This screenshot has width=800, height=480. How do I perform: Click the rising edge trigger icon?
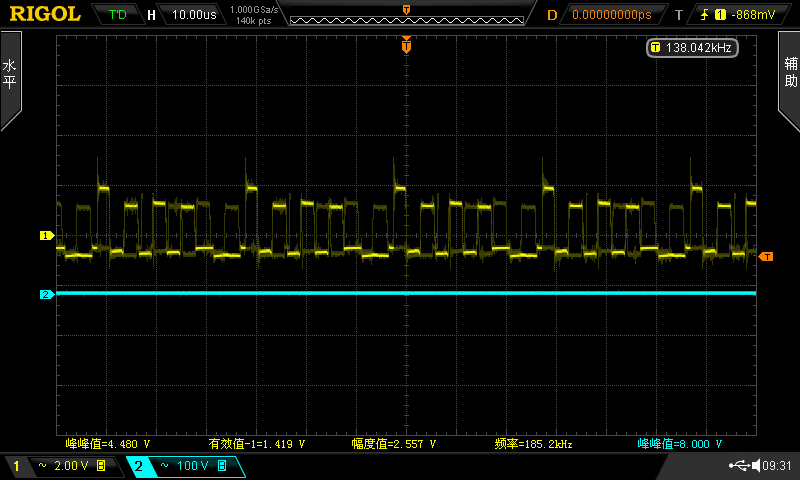pos(705,14)
